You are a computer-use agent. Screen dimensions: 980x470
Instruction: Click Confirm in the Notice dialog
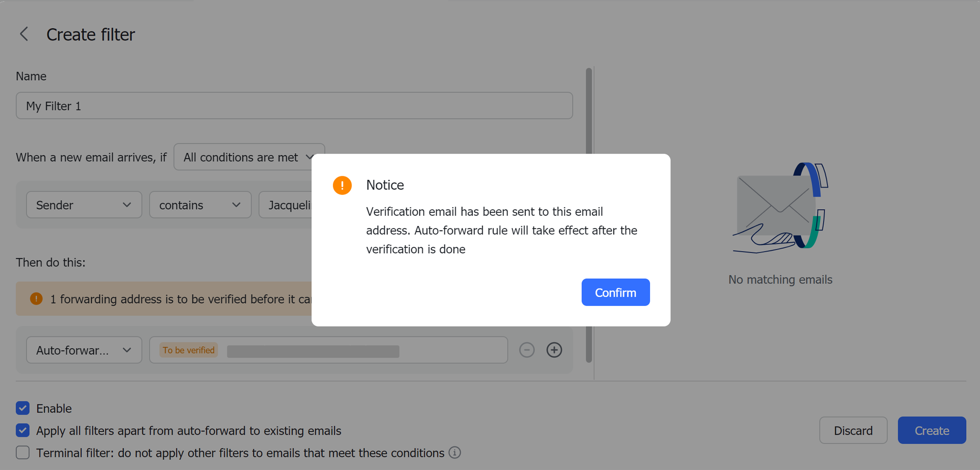pos(615,292)
